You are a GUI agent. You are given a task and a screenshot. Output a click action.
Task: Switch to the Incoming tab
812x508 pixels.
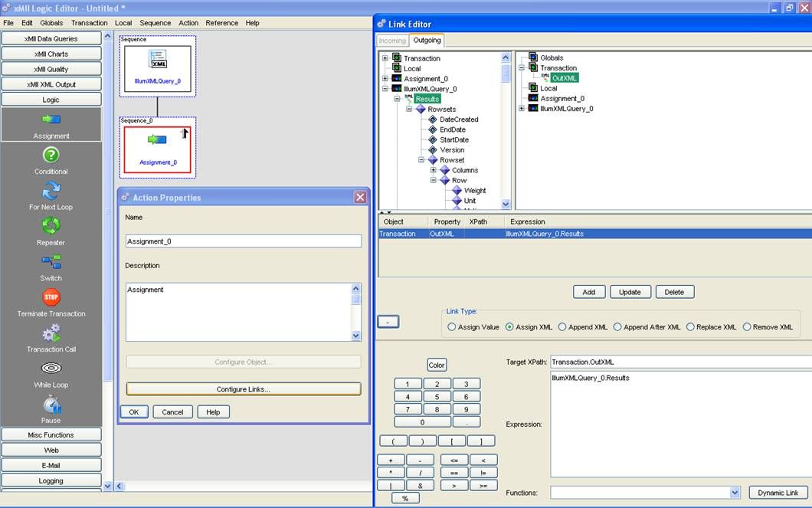coord(392,41)
